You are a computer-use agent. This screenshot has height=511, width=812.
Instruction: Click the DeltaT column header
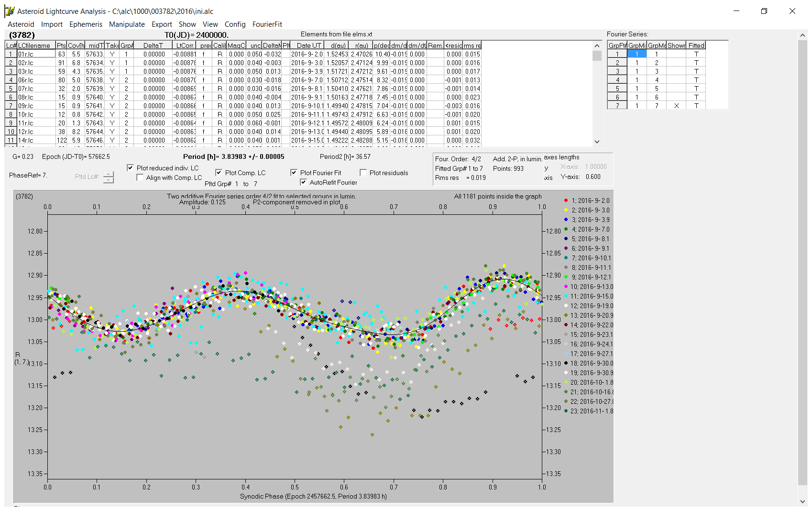[x=153, y=45]
